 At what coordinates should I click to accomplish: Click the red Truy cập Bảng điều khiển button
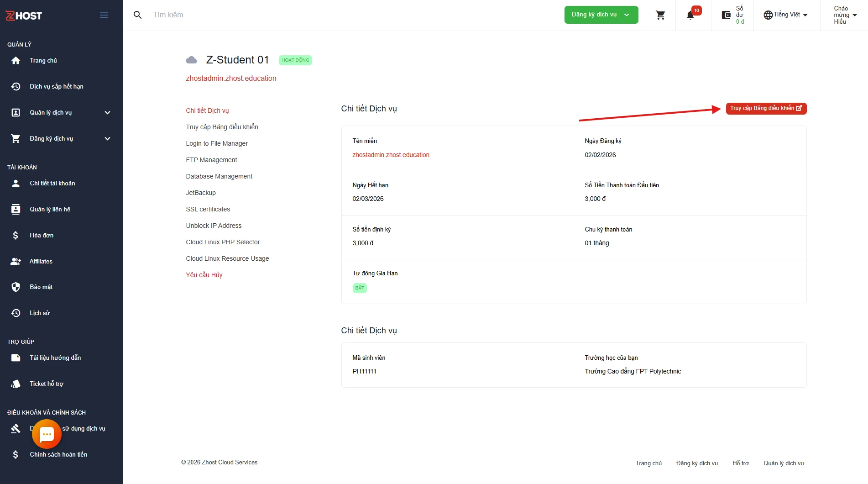(x=766, y=109)
